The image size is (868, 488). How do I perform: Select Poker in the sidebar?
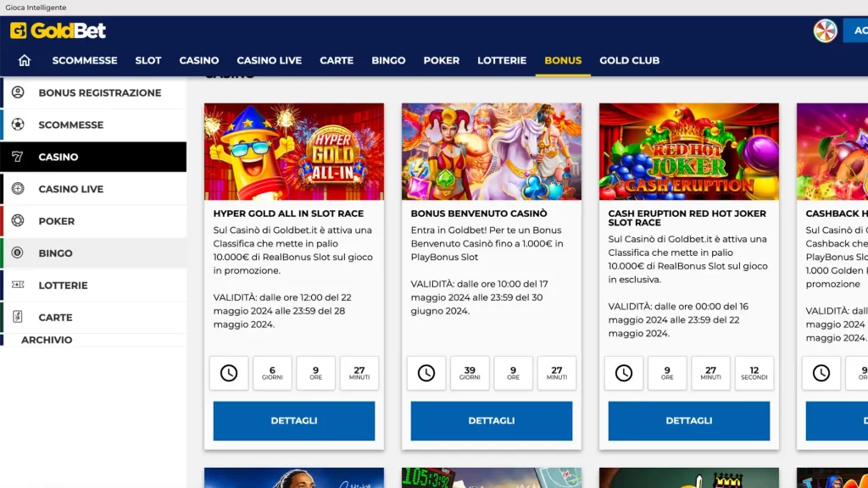click(x=93, y=221)
